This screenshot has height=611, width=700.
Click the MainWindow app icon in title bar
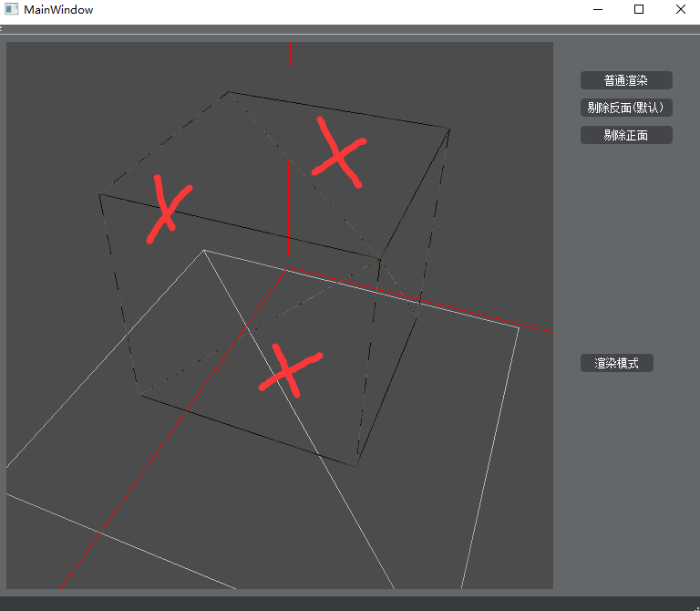click(11, 9)
